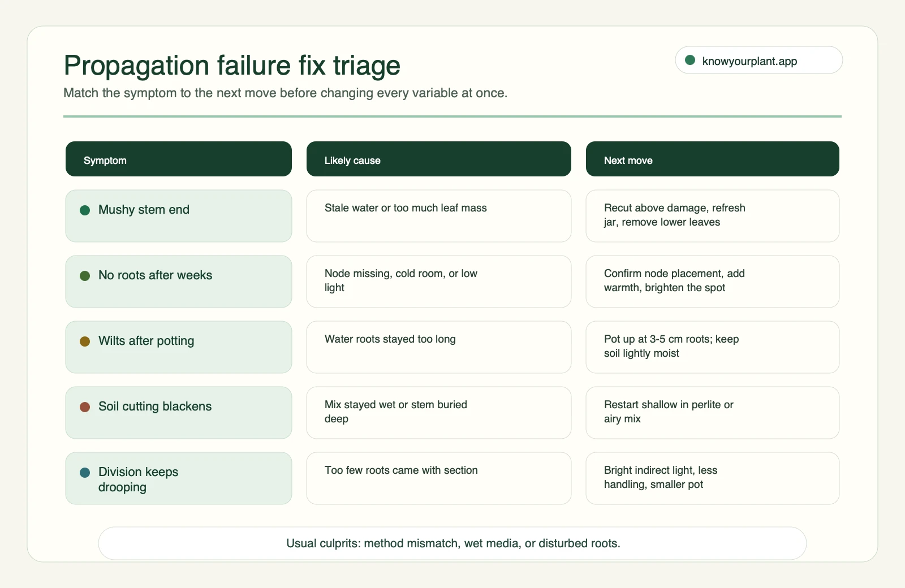Screen dimensions: 905x588
Task: Open the Wilts after potting symptom card
Action: tap(179, 347)
